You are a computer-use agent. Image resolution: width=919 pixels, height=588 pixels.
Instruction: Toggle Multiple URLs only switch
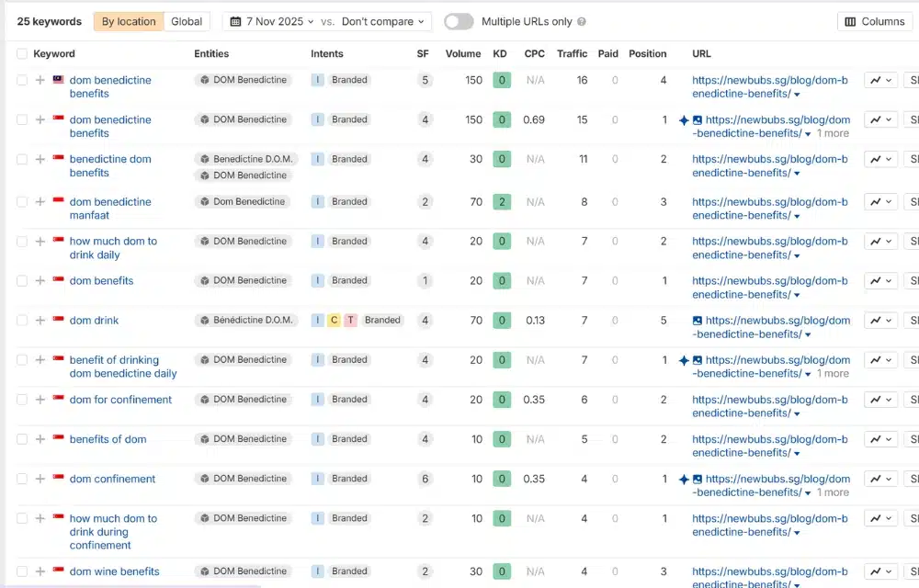459,22
